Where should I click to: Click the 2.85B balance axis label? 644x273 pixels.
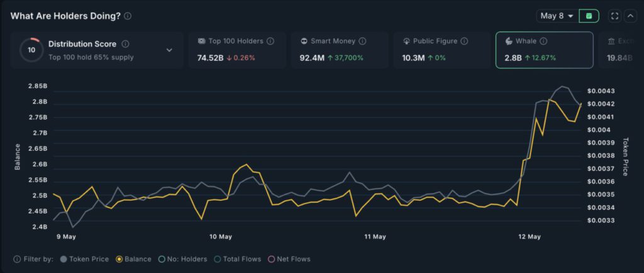pos(37,86)
